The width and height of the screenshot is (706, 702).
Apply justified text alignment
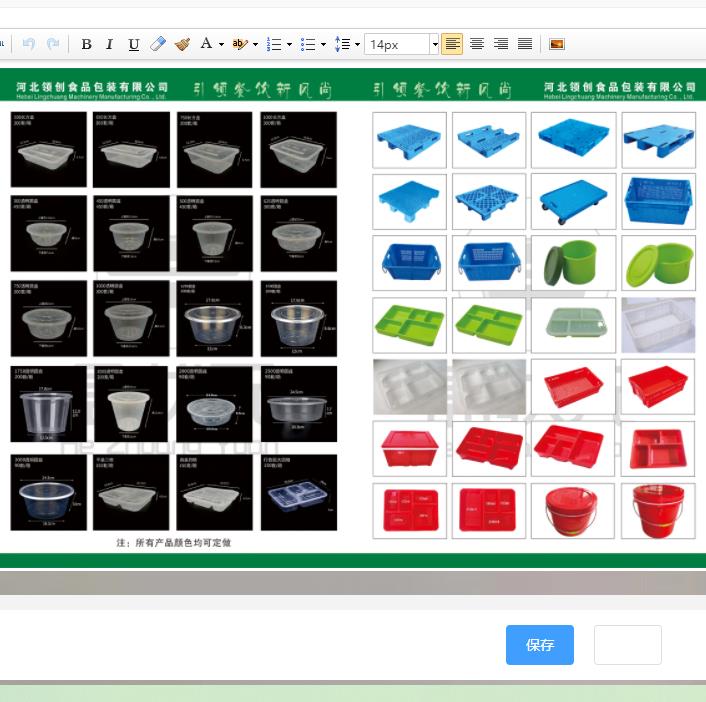(525, 44)
